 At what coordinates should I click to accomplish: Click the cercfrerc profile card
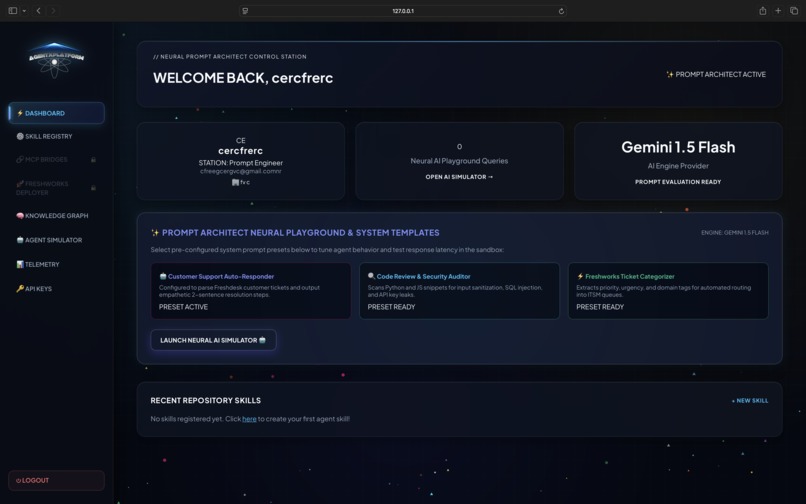click(x=241, y=161)
